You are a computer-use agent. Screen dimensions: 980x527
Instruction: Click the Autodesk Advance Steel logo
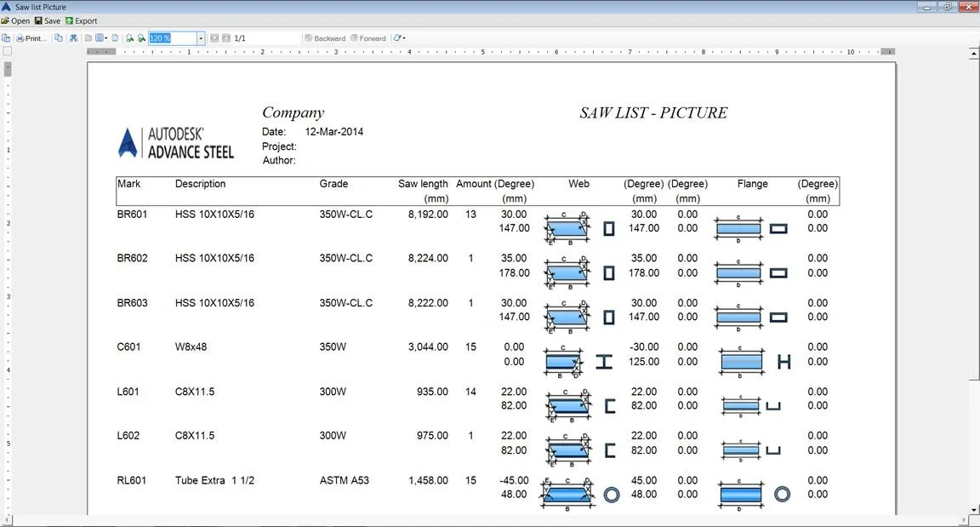175,142
